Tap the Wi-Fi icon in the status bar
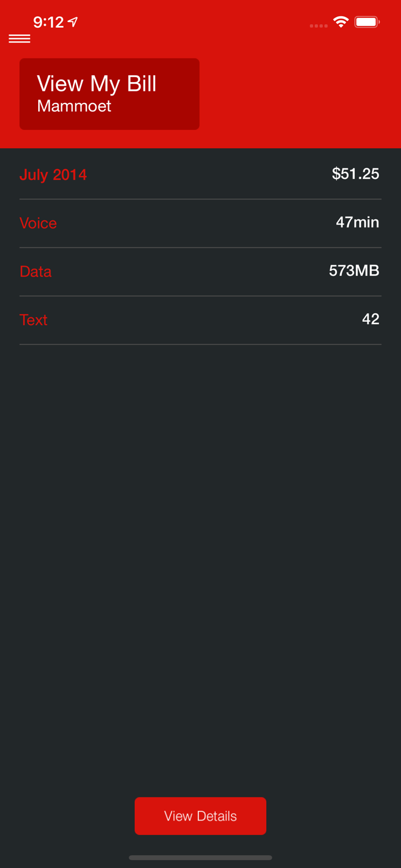This screenshot has width=401, height=868. (x=341, y=21)
